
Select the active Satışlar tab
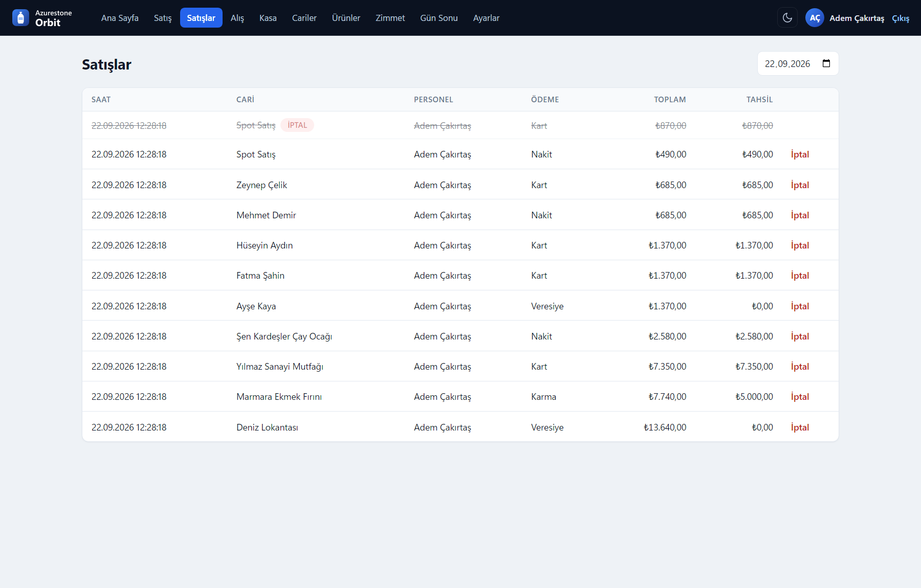click(x=201, y=18)
